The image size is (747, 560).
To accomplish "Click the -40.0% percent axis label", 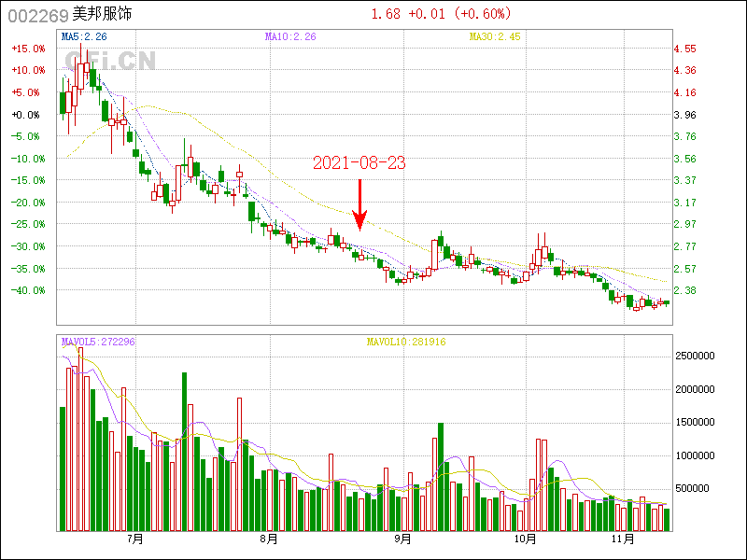I will 26,290.
